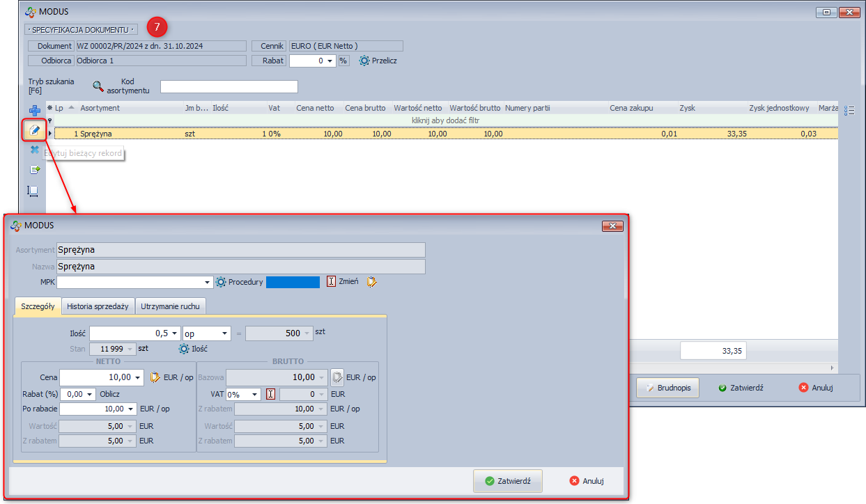Open the Utrzymanie ruchu tab
Screen dimensions: 866x504
click(x=171, y=306)
